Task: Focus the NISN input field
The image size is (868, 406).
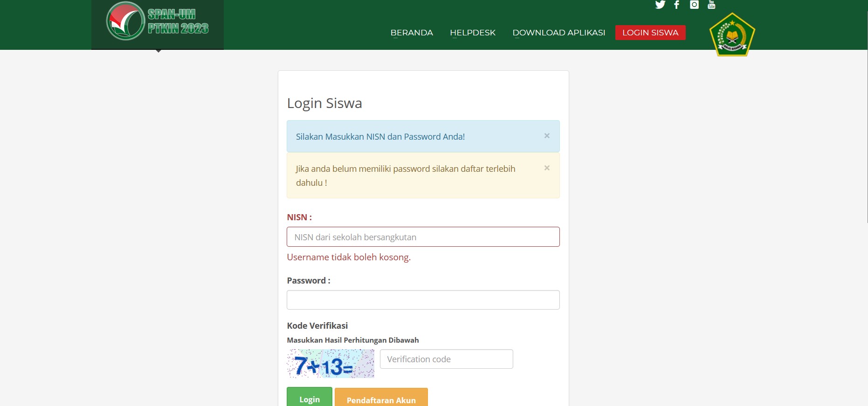Action: 423,237
